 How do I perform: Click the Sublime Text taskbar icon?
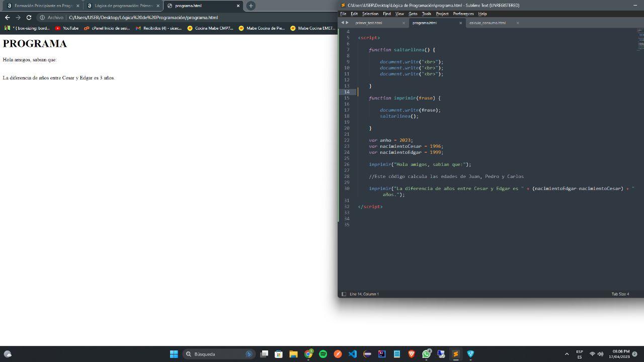coord(455,354)
